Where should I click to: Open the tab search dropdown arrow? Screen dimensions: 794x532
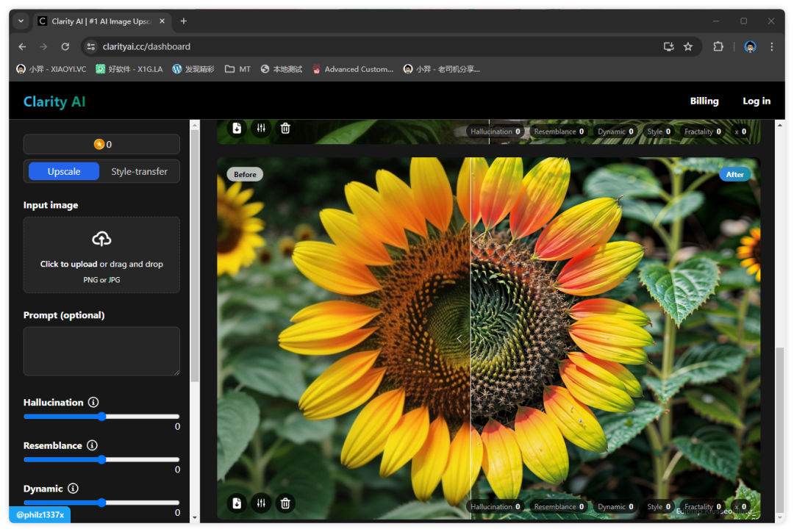coord(21,21)
